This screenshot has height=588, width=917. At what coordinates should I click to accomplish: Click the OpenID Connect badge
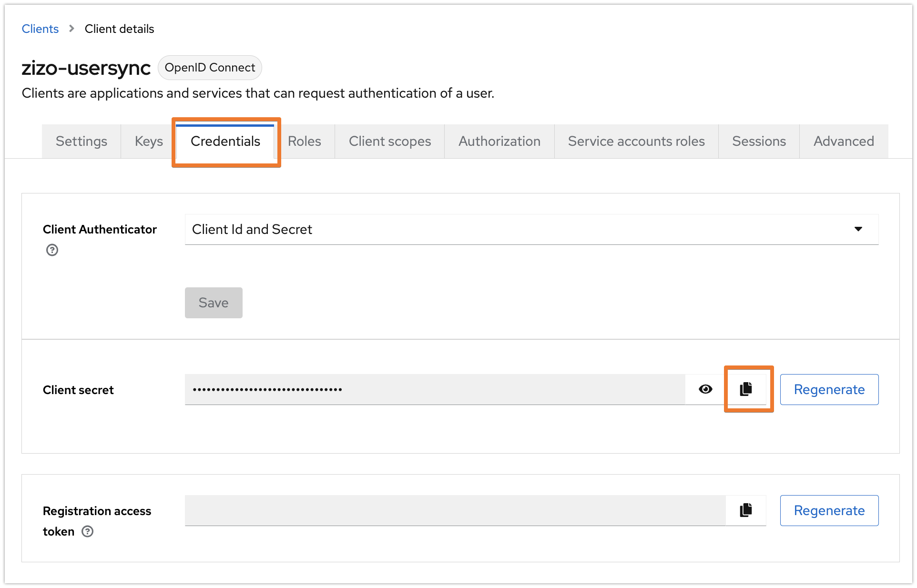210,68
